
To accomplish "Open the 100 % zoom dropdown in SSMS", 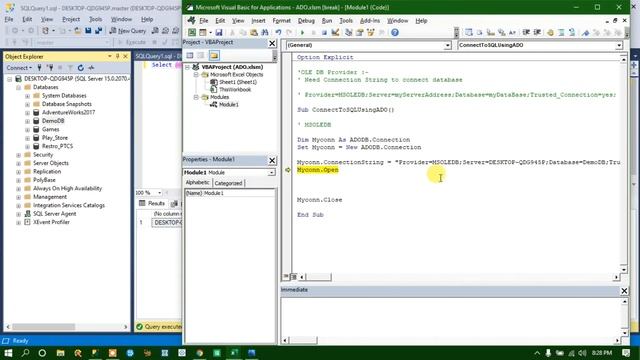I will click(x=159, y=192).
